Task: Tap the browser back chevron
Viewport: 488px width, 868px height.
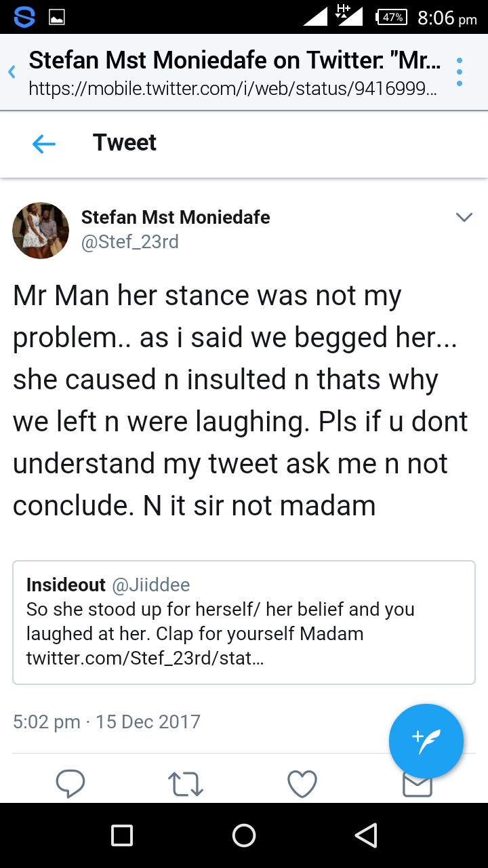Action: pos(12,72)
